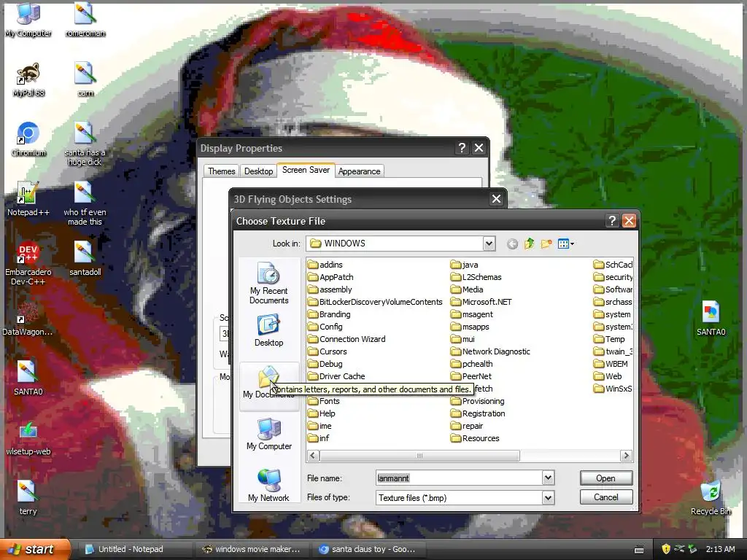747x560 pixels.
Task: Select the Fonts folder
Action: pyautogui.click(x=324, y=401)
